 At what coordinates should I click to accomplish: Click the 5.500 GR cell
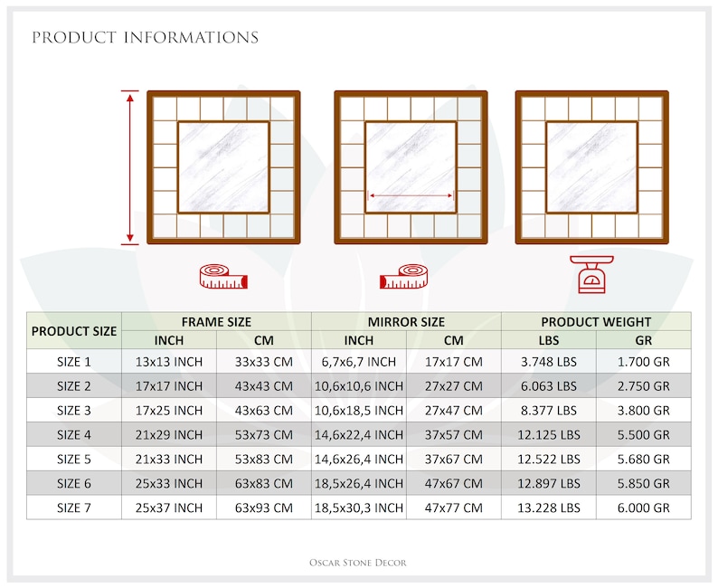(x=643, y=434)
